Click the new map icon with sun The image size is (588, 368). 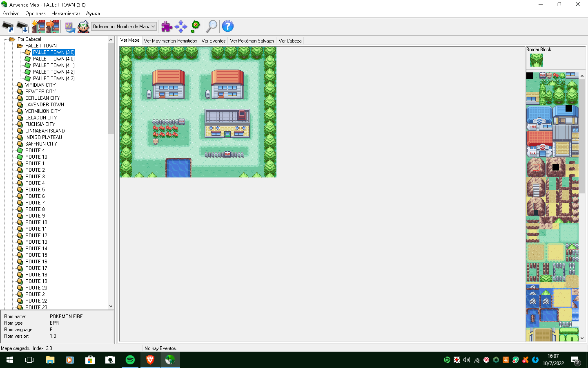point(38,27)
